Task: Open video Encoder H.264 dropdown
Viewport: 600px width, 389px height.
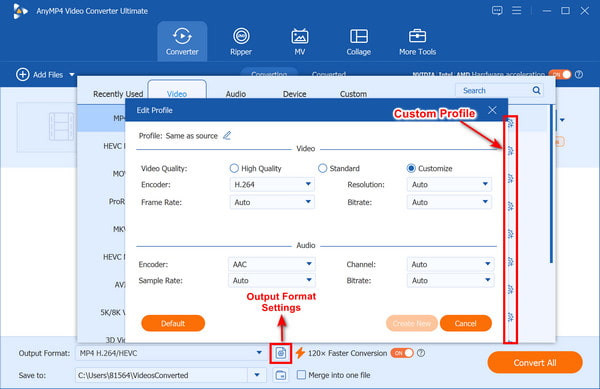Action: [x=272, y=184]
